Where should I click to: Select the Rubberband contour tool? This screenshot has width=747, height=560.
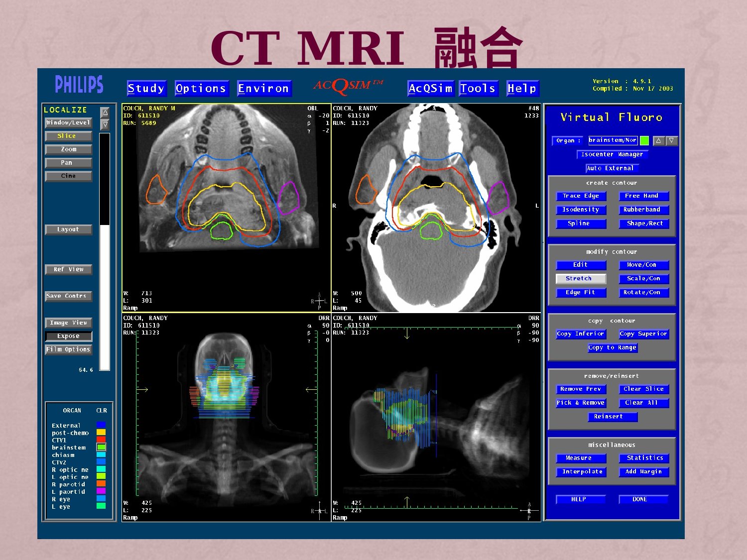coord(644,210)
